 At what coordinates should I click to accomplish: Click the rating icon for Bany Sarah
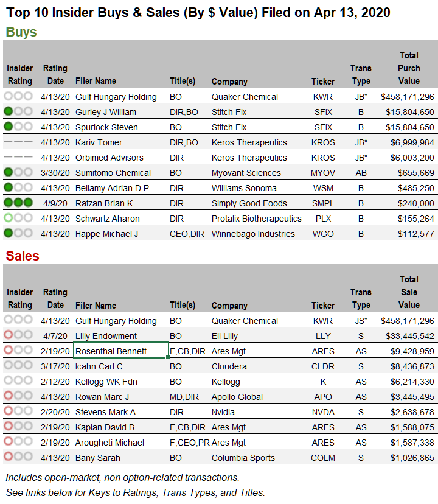[x=18, y=457]
